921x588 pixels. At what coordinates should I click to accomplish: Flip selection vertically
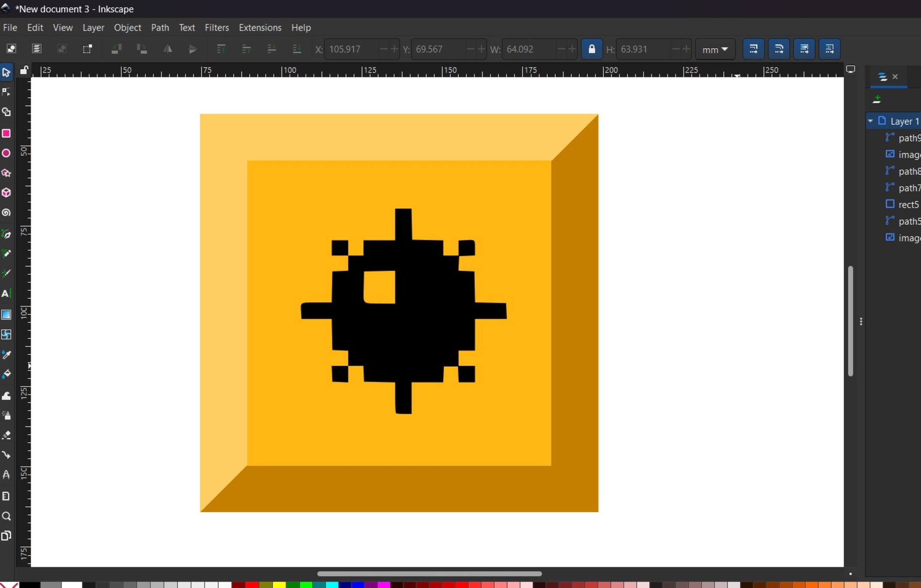[193, 49]
